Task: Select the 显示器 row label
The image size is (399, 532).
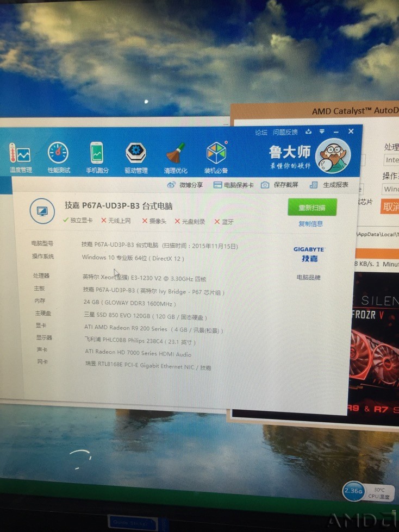Action: (45, 337)
